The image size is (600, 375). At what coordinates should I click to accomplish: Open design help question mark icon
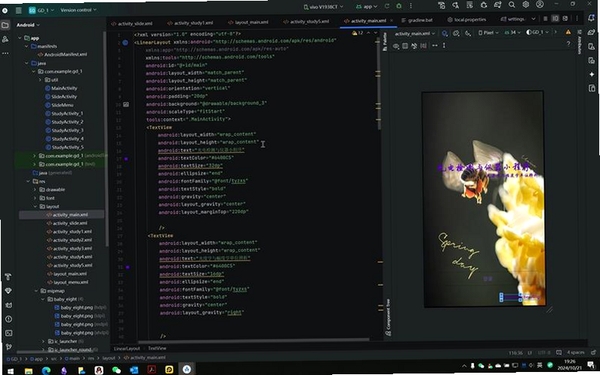click(x=568, y=45)
